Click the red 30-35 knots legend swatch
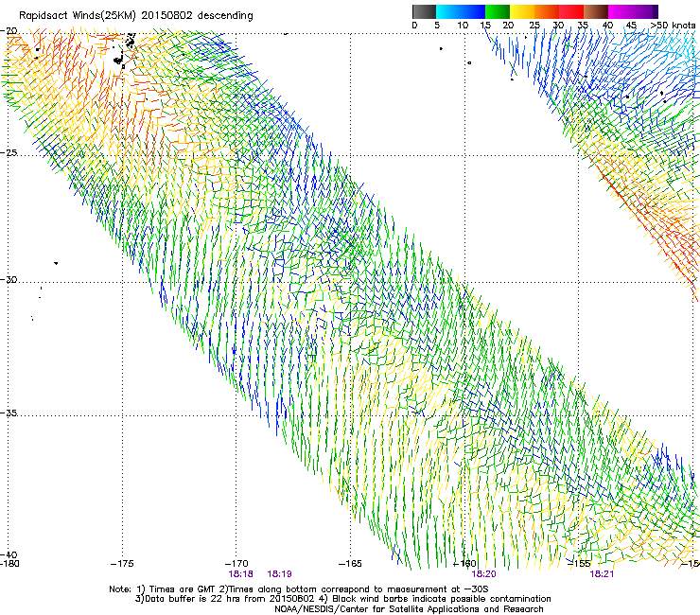The width and height of the screenshot is (700, 615). tap(571, 11)
